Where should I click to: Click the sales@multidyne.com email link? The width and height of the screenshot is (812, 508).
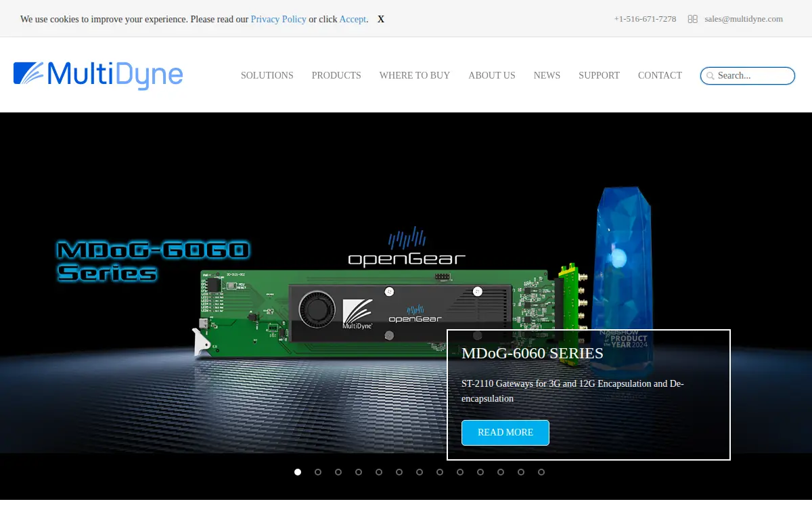point(744,19)
